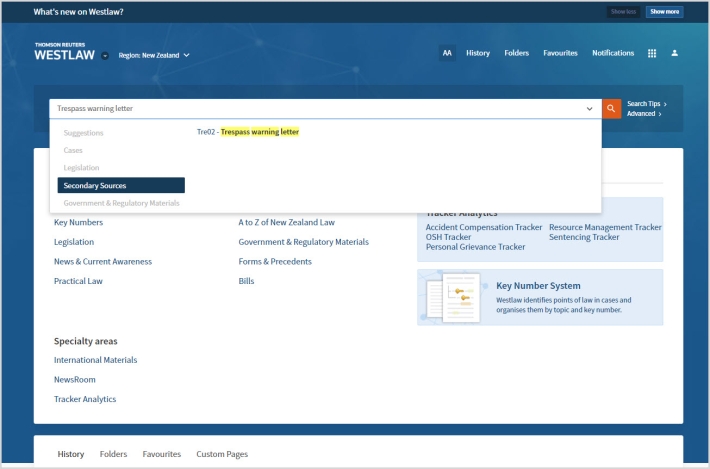Open International Materials specialty area
The width and height of the screenshot is (710, 469).
coord(96,360)
